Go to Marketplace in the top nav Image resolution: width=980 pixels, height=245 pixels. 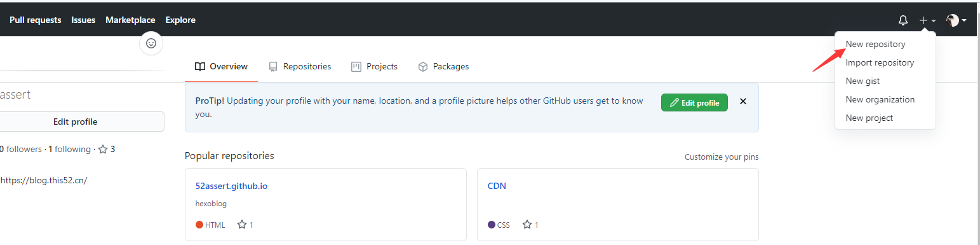point(130,20)
